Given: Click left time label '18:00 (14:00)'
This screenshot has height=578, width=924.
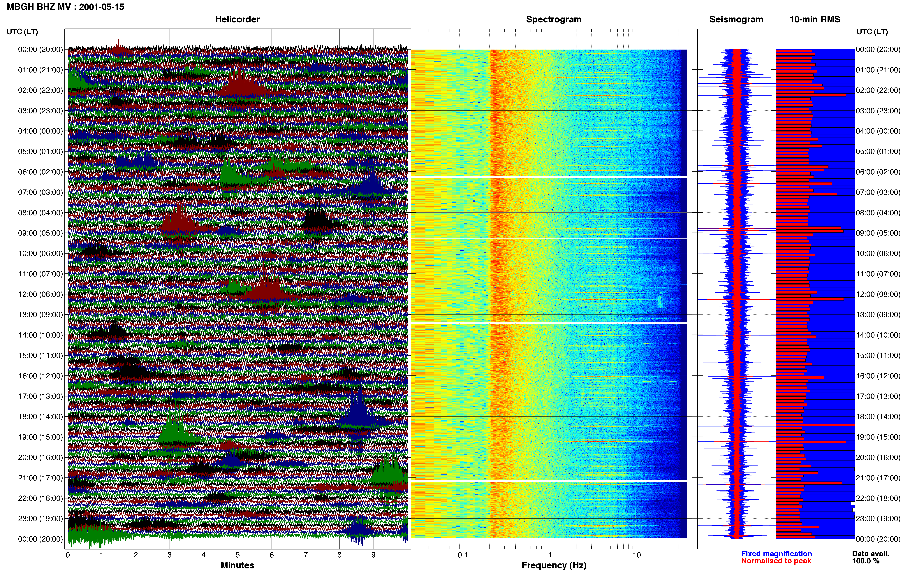Looking at the screenshot, I should 41,417.
